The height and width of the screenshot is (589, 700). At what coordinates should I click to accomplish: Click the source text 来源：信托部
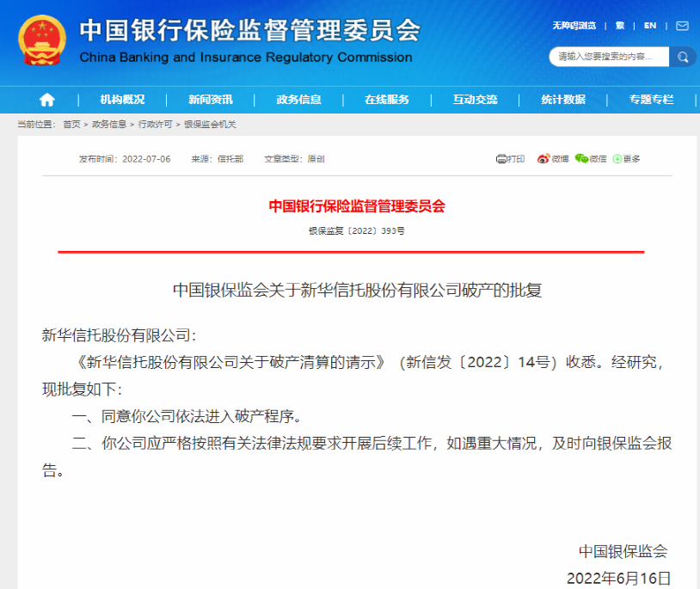pyautogui.click(x=218, y=159)
